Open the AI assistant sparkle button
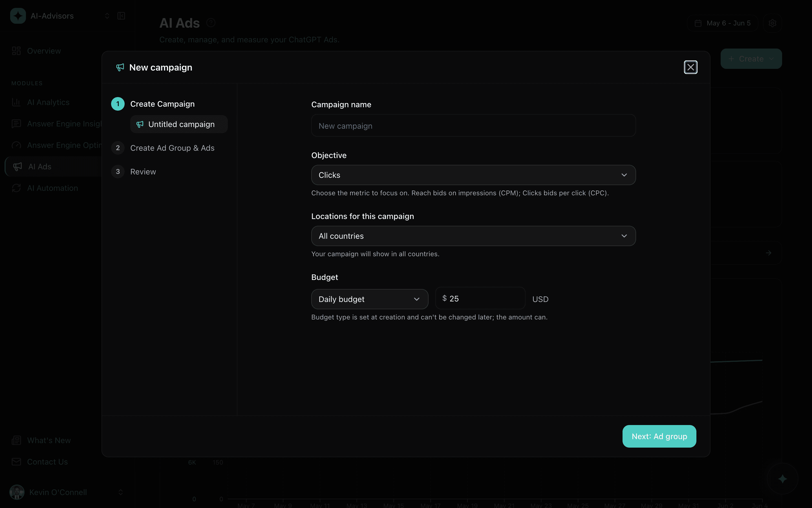The image size is (812, 508). coord(782,478)
